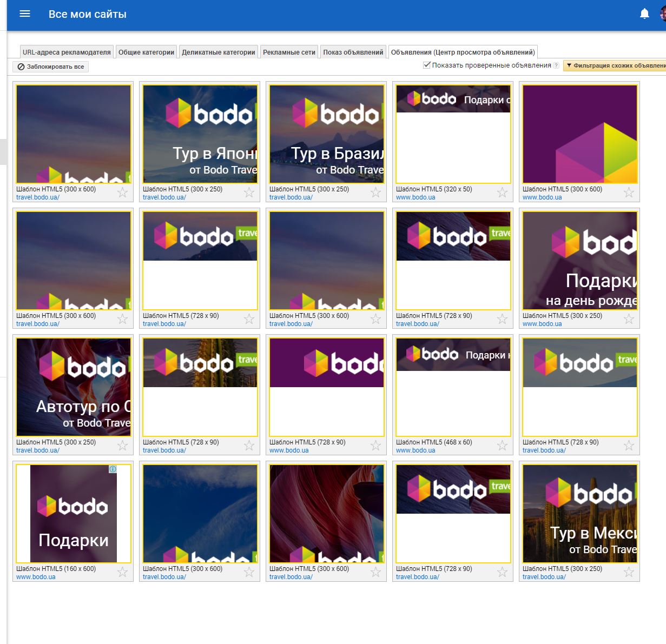Switch to Деликатные категории tab

point(218,52)
